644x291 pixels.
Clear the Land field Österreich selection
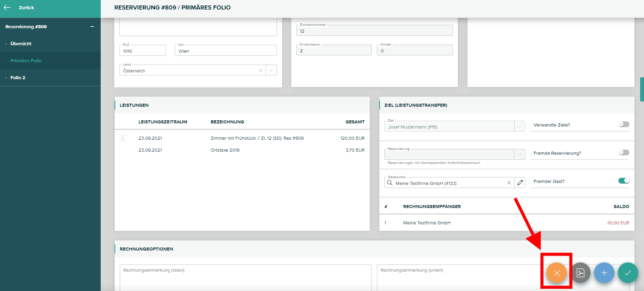260,70
